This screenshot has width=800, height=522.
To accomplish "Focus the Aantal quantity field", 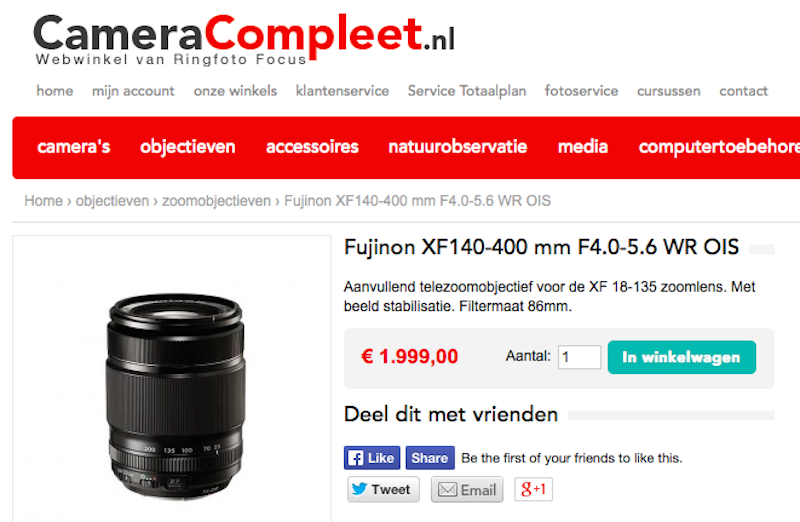I will pos(580,357).
